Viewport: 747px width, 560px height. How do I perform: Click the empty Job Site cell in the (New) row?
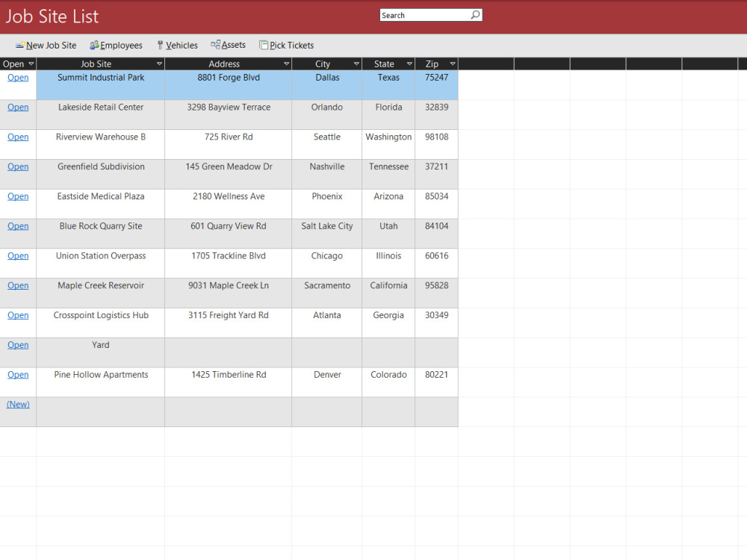click(x=101, y=412)
